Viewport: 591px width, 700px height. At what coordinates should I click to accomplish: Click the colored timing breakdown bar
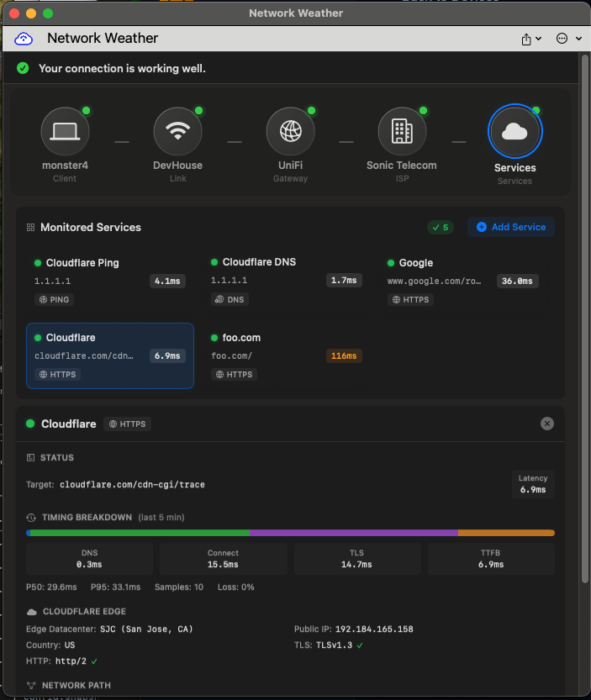coord(290,532)
